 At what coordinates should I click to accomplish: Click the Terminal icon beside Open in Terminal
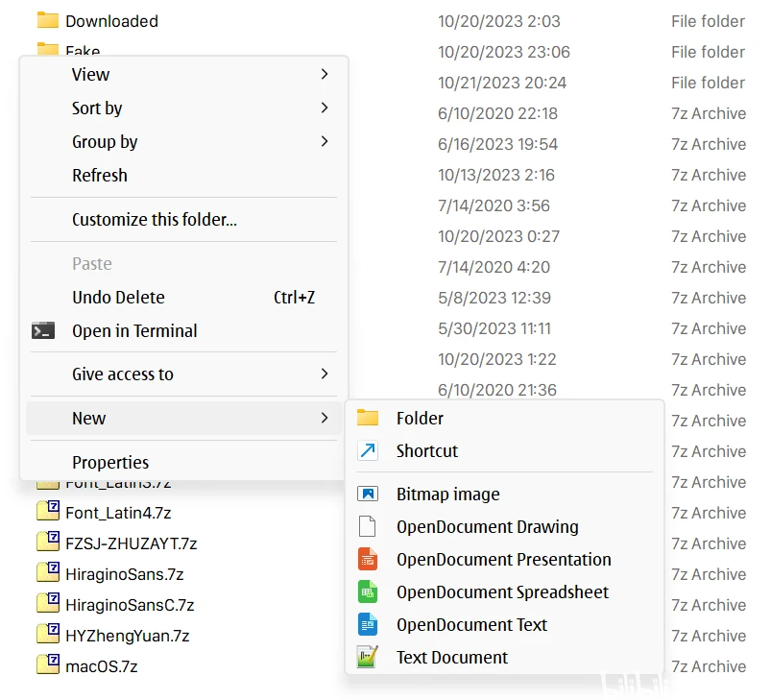(x=42, y=331)
